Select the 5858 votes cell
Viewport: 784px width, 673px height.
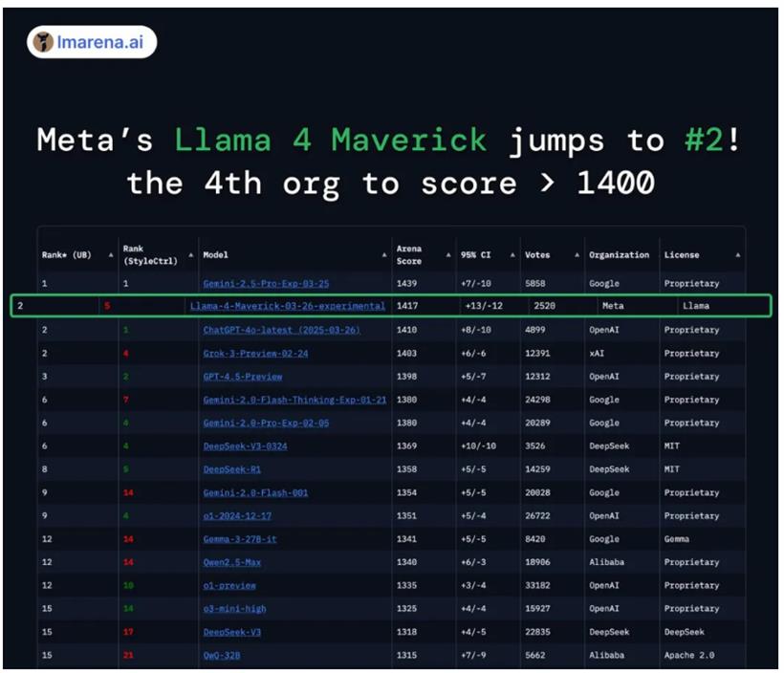coord(535,284)
